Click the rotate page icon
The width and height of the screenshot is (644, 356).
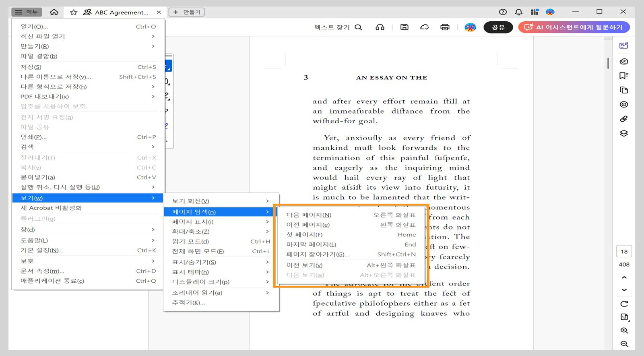click(x=624, y=304)
